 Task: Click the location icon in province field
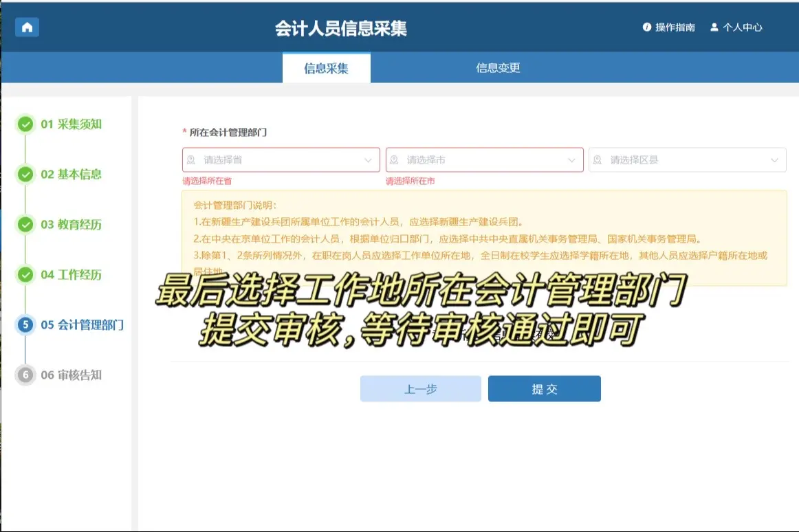tap(191, 160)
